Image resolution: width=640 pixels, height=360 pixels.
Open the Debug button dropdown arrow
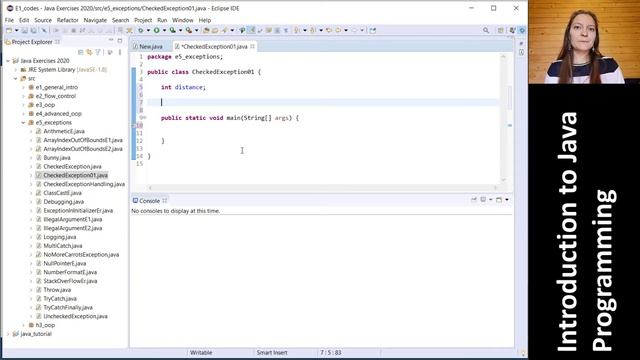pyautogui.click(x=148, y=30)
